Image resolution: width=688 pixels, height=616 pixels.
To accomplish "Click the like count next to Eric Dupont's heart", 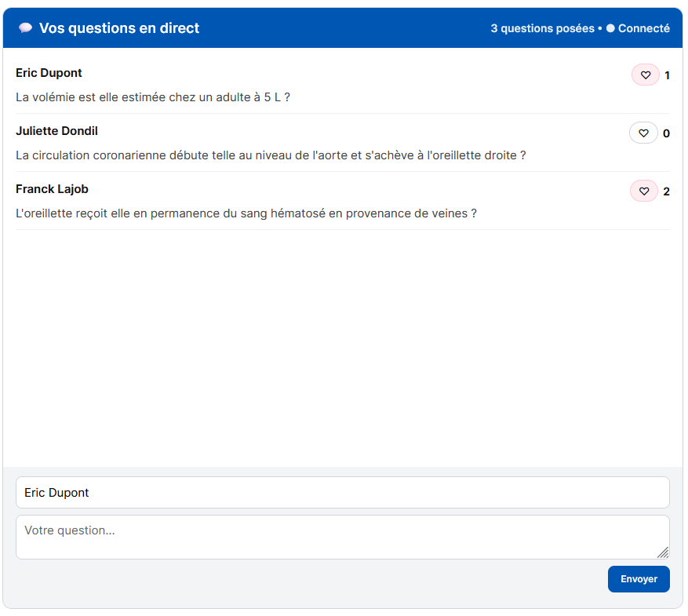I will pyautogui.click(x=667, y=75).
